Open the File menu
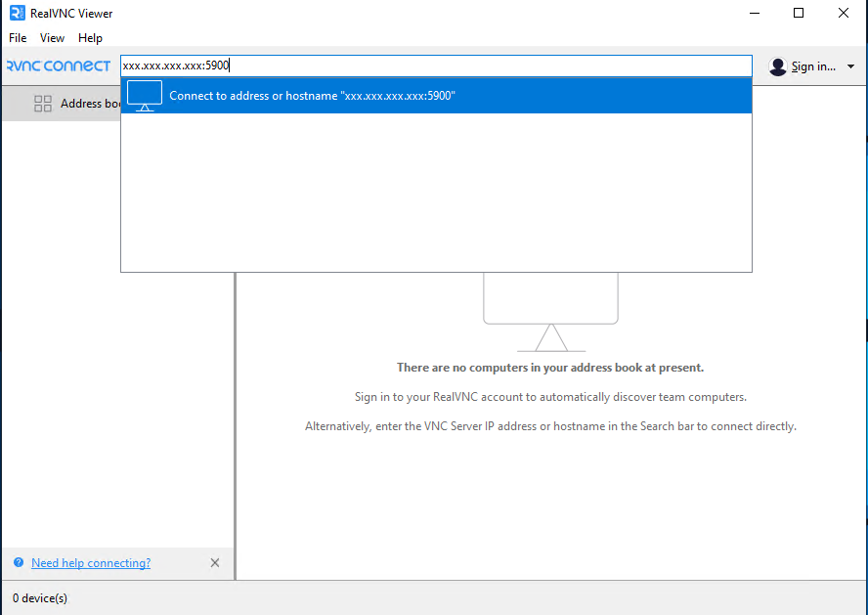Viewport: 868px width, 615px height. (x=18, y=38)
